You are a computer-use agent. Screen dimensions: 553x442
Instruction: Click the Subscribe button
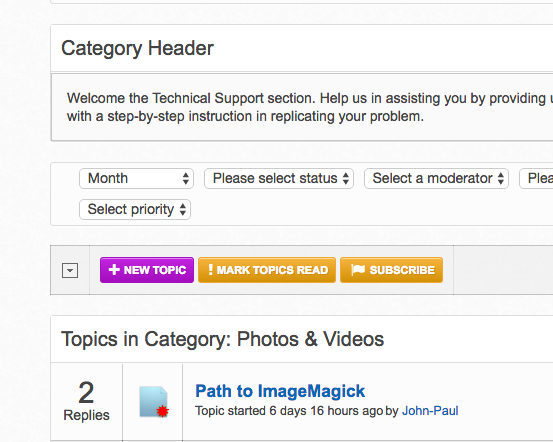point(391,270)
